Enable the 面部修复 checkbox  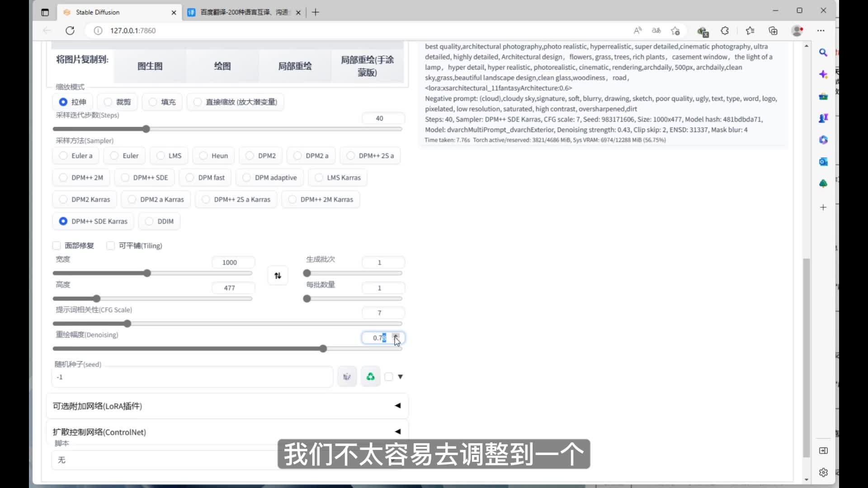(57, 246)
